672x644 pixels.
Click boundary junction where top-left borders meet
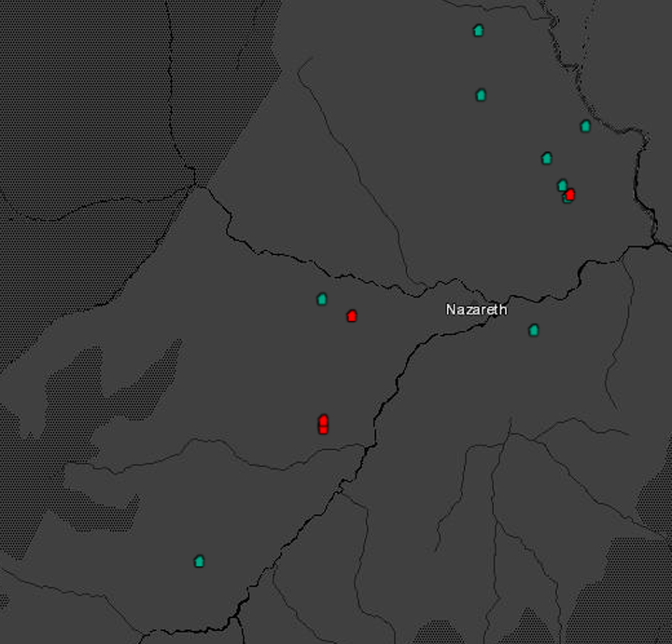(194, 184)
